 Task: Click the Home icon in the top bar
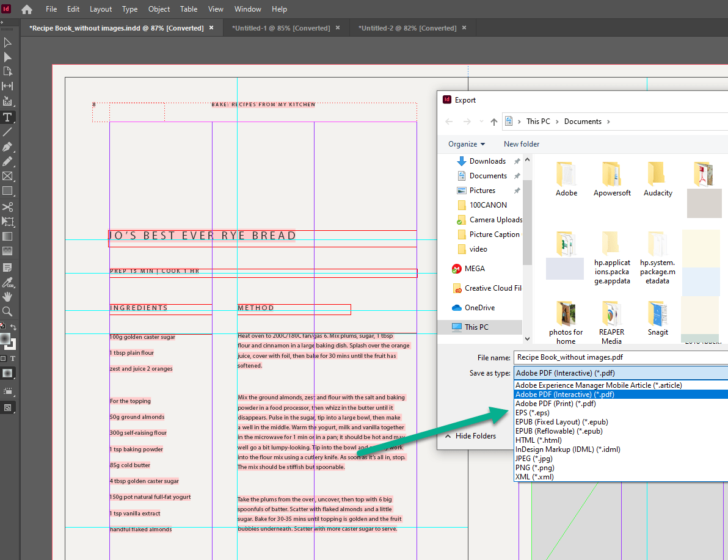26,9
